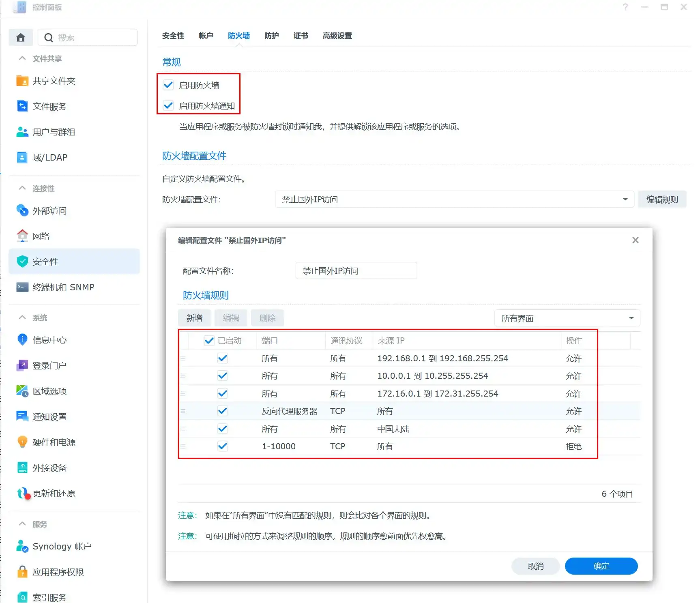Collapse the 连接性 sidebar section

point(22,188)
